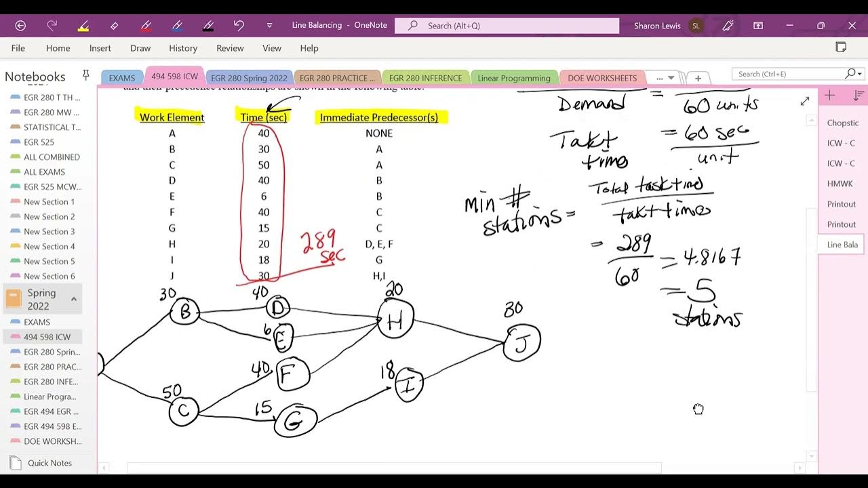This screenshot has width=868, height=488.
Task: Switch to EXAMS section tab
Action: 122,78
